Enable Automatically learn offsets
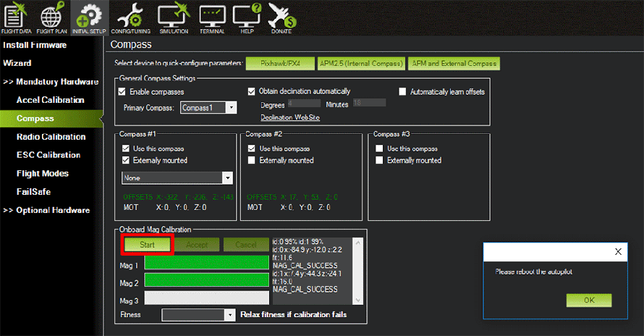This screenshot has width=644, height=336. (404, 92)
